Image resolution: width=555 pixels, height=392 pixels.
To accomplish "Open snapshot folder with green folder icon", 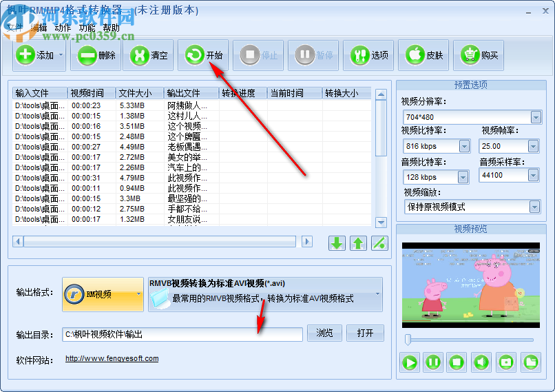I will pos(531,362).
